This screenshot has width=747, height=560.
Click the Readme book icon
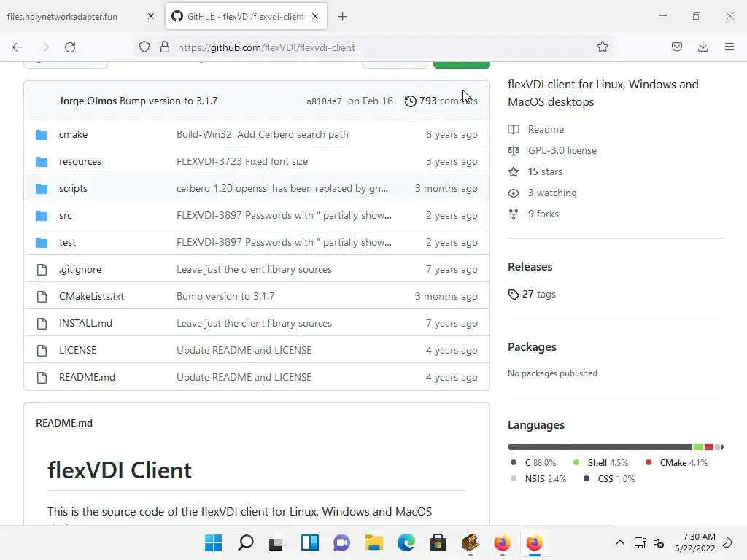point(514,129)
